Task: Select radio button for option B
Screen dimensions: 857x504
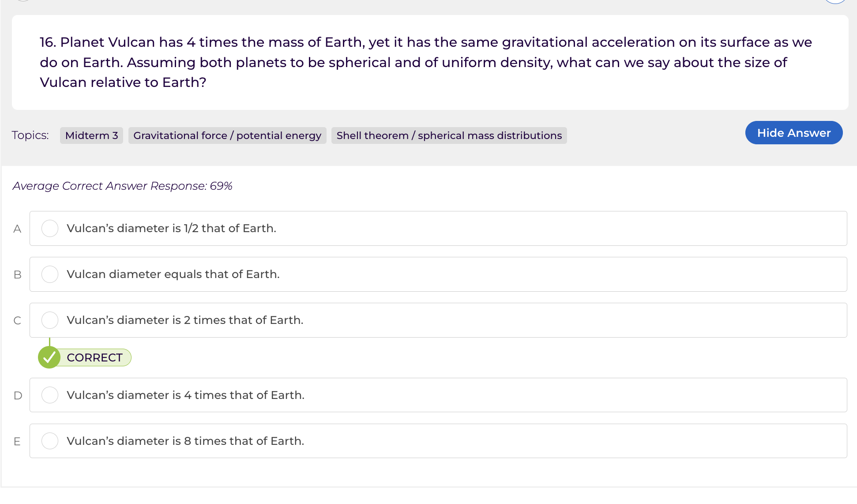Action: (x=50, y=274)
